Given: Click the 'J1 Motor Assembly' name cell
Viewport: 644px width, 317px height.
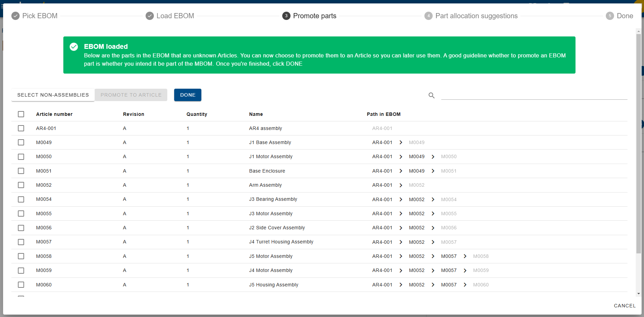Looking at the screenshot, I should tap(271, 156).
